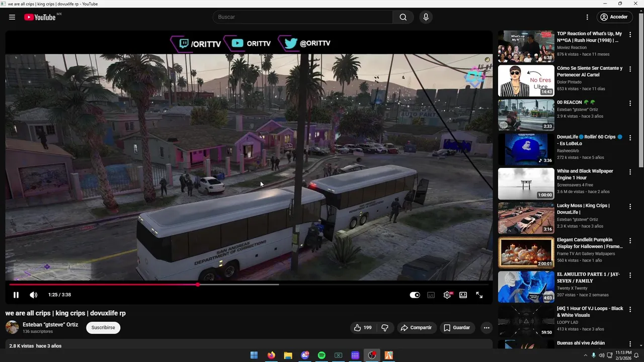Open Firefox from the taskbar
The image size is (644, 362).
tap(271, 355)
